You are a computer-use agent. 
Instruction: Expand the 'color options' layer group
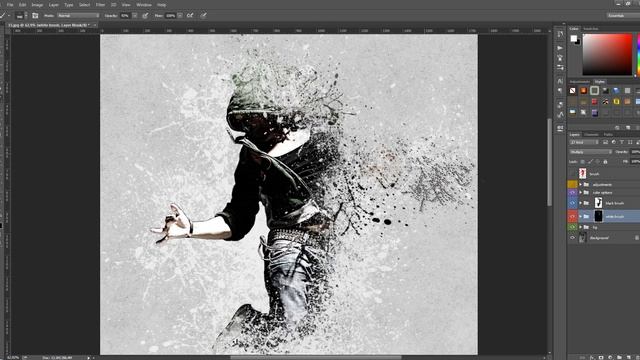580,192
